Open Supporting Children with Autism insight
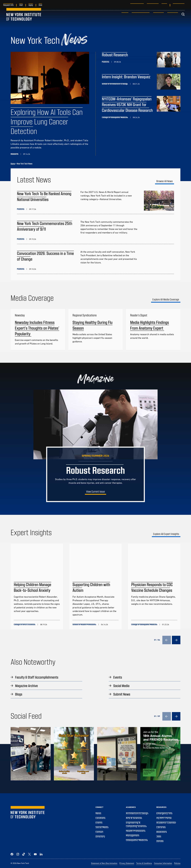191x868 pixels. 91,587
